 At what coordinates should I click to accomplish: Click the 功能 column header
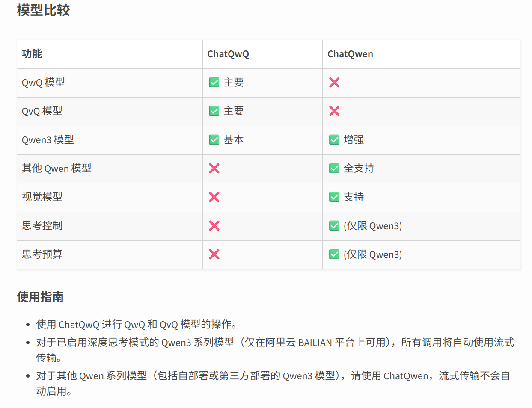32,54
